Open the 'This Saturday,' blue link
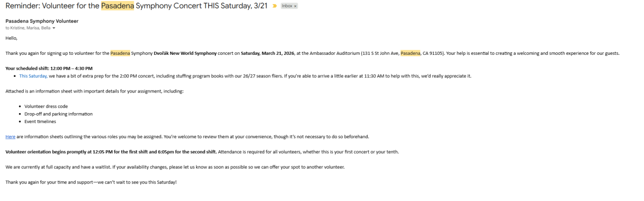 [x=33, y=76]
